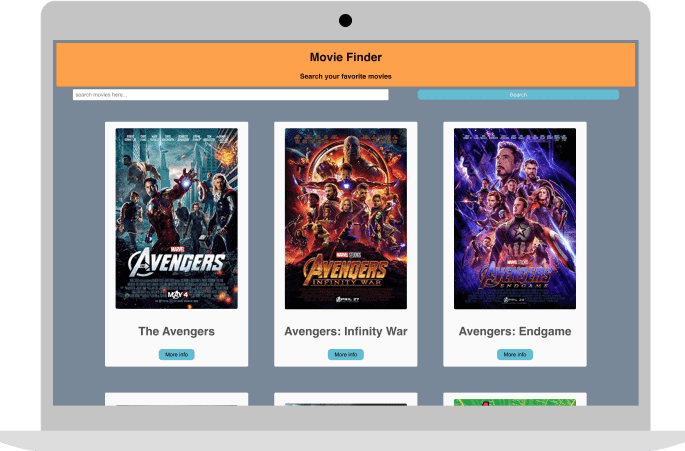Select the Avengers: Endgame poster
Image resolution: width=685 pixels, height=451 pixels.
click(x=515, y=219)
